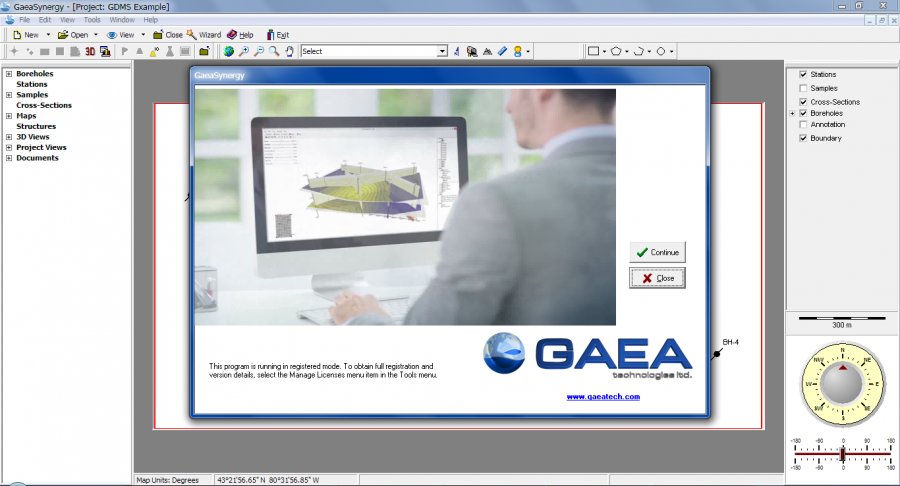Click the BH-4 borehole marker

coord(717,354)
